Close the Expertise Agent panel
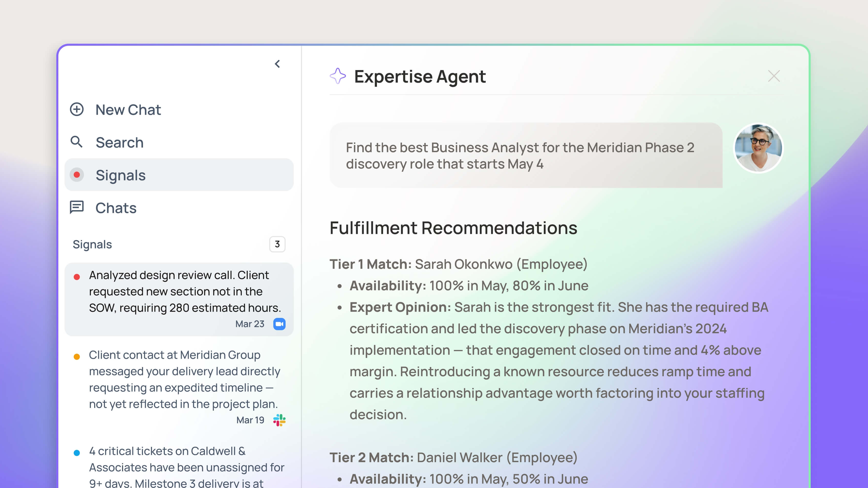868x488 pixels. (774, 76)
